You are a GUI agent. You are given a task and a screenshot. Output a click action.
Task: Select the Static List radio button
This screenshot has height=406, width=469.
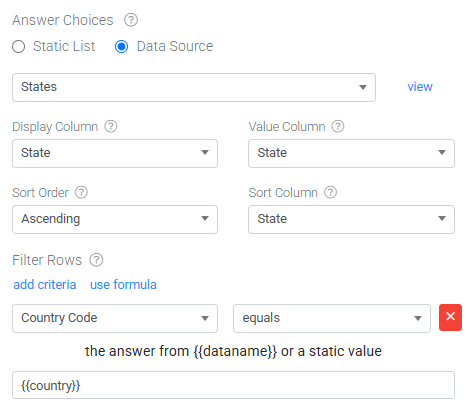tap(19, 47)
